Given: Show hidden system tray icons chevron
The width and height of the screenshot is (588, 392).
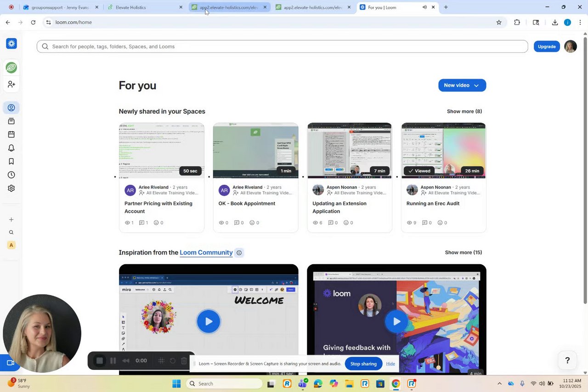Looking at the screenshot, I should click(x=499, y=384).
